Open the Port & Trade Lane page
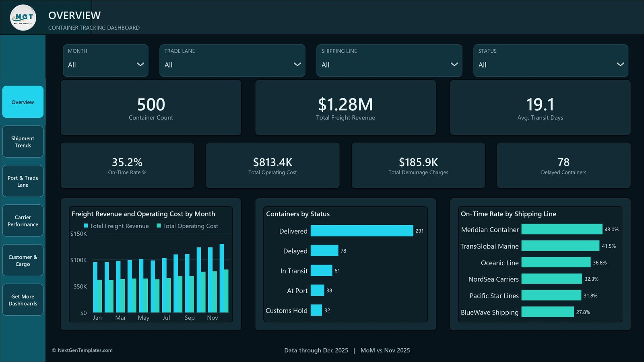 (x=23, y=181)
